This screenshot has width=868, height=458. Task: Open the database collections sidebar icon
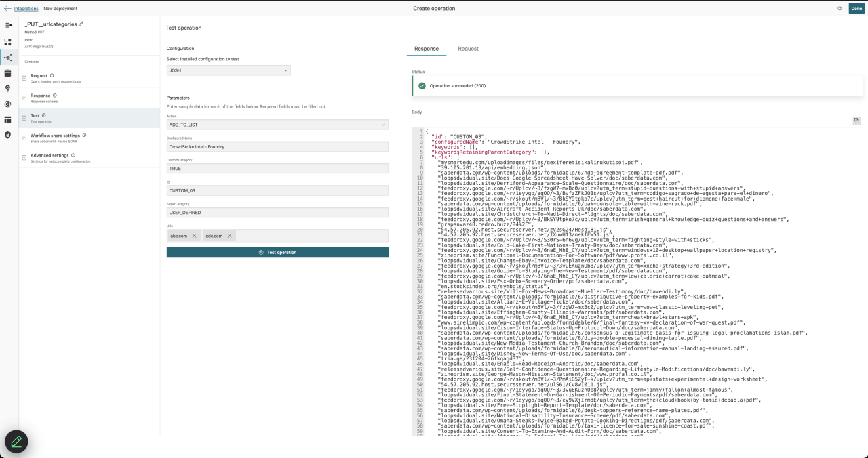pyautogui.click(x=8, y=73)
